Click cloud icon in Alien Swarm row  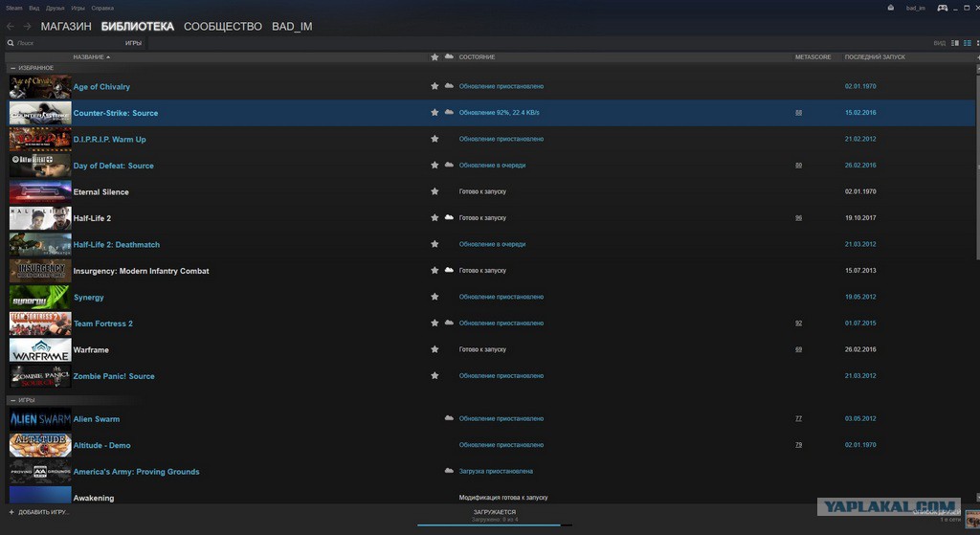(x=449, y=418)
